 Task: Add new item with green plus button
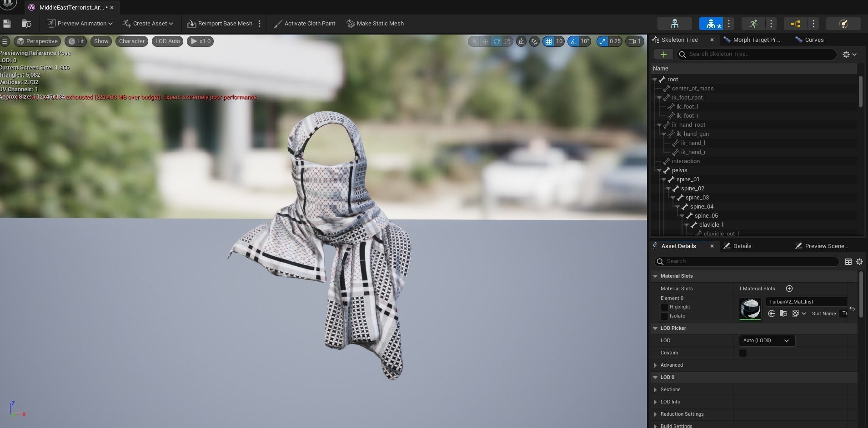tap(664, 55)
